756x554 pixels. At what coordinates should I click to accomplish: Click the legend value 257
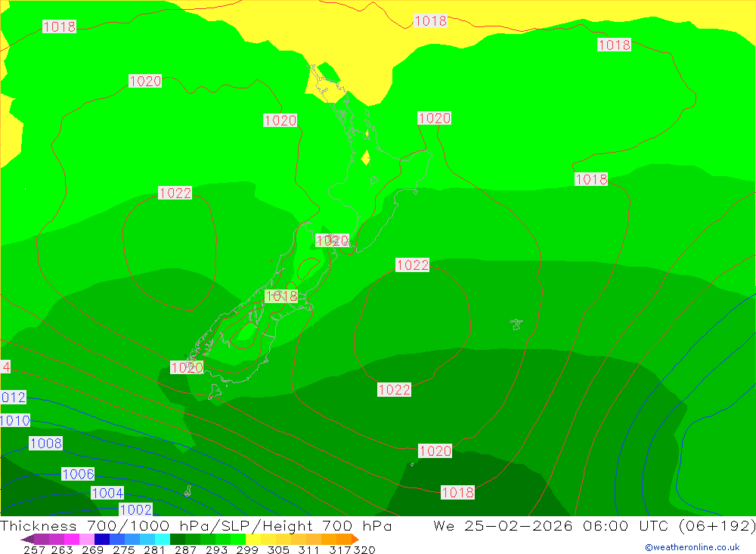(34, 549)
